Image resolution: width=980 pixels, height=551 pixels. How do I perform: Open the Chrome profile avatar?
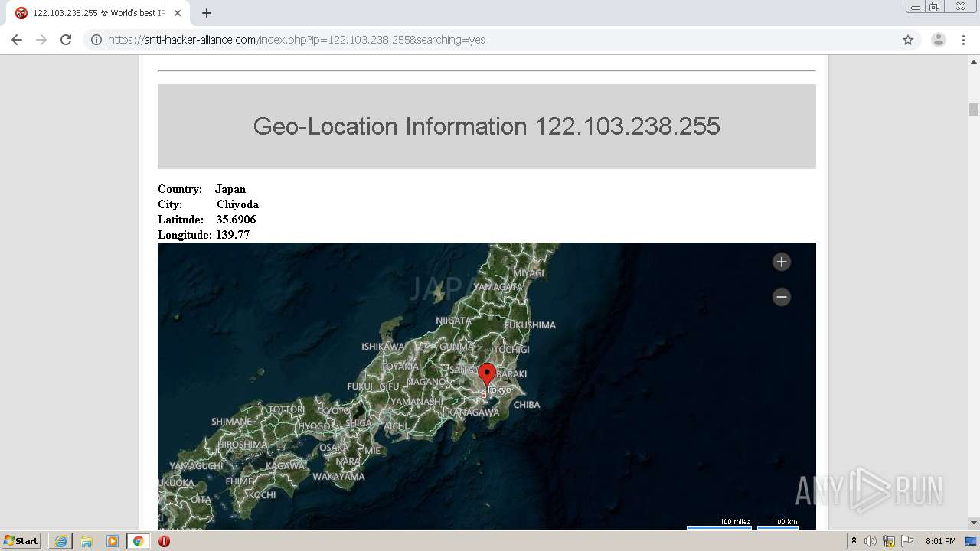[x=939, y=40]
